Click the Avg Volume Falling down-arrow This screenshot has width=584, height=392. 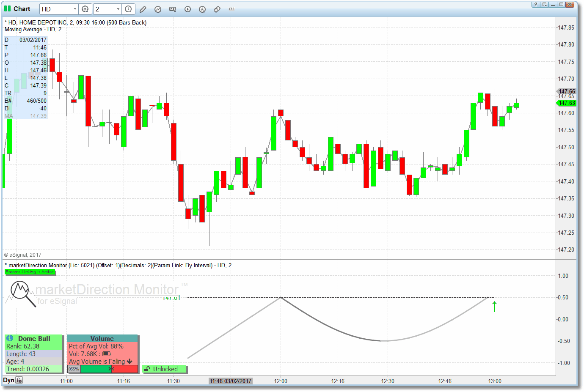tap(129, 362)
